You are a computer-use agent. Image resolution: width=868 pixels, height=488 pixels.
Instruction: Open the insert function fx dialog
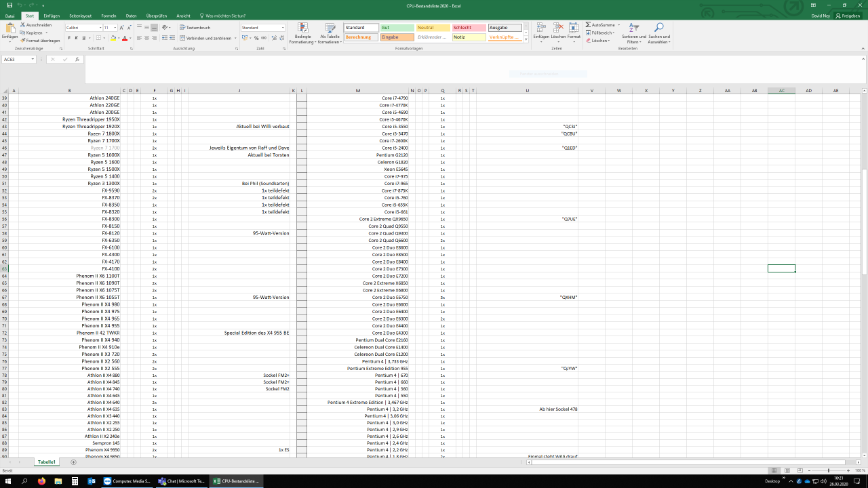(x=77, y=60)
